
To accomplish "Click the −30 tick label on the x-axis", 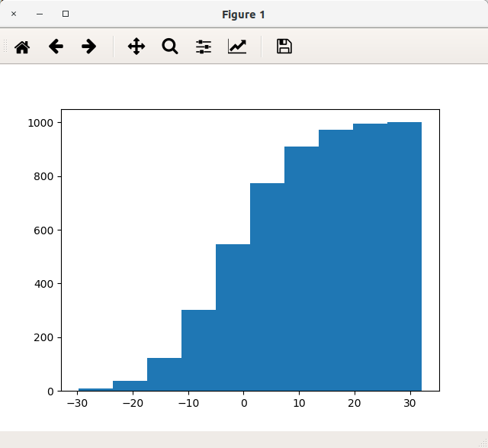I will point(77,404).
